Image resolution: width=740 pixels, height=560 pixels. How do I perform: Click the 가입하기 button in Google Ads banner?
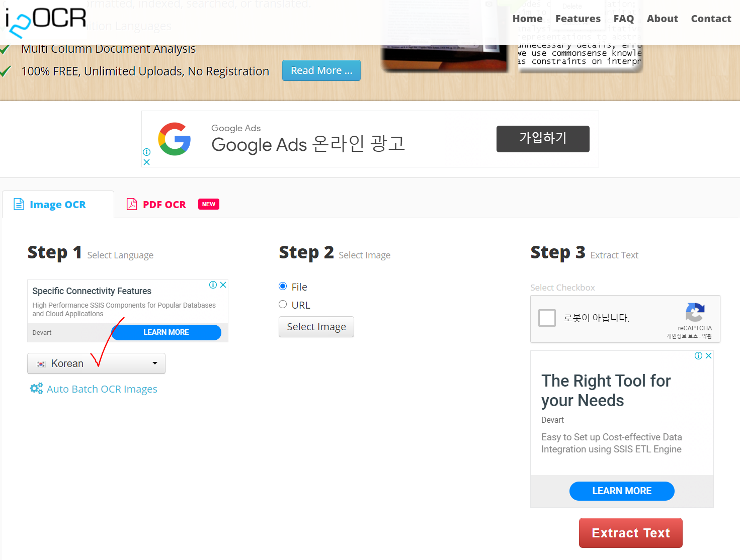(x=543, y=139)
